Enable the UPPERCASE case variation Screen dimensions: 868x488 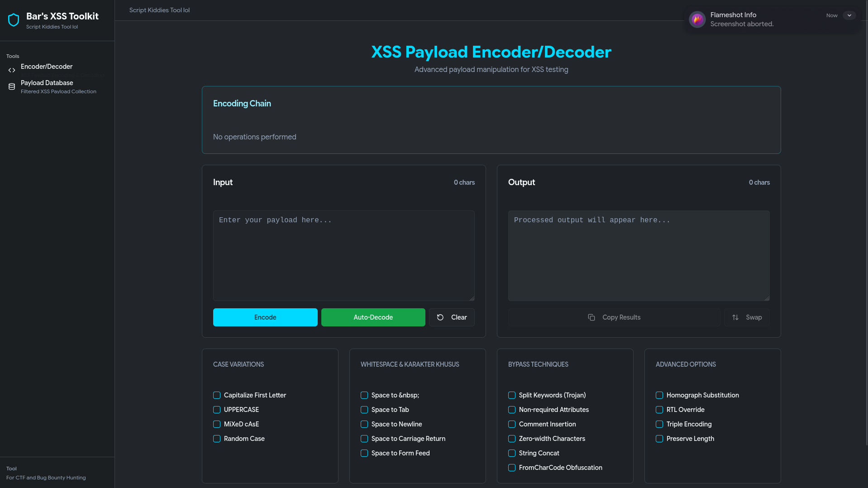pos(217,410)
